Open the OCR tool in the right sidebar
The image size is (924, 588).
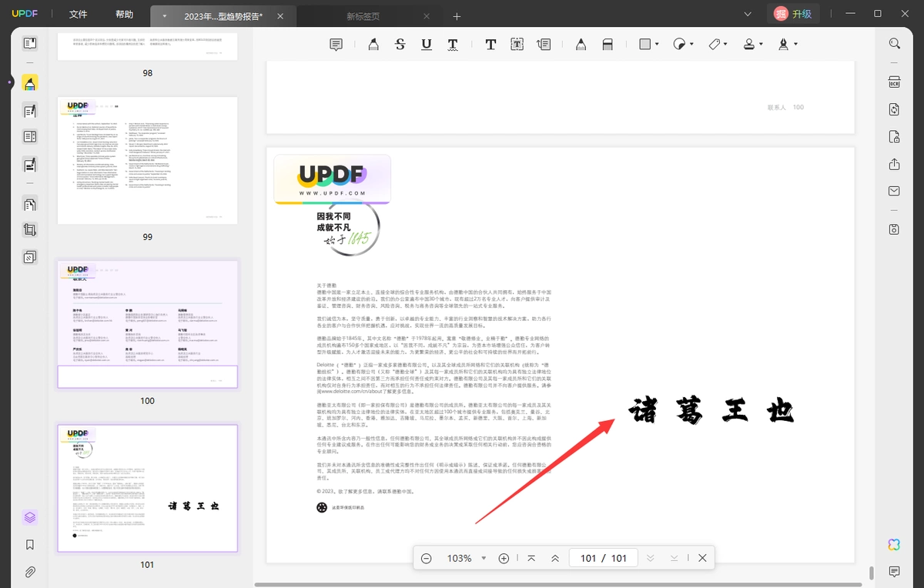coord(894,82)
